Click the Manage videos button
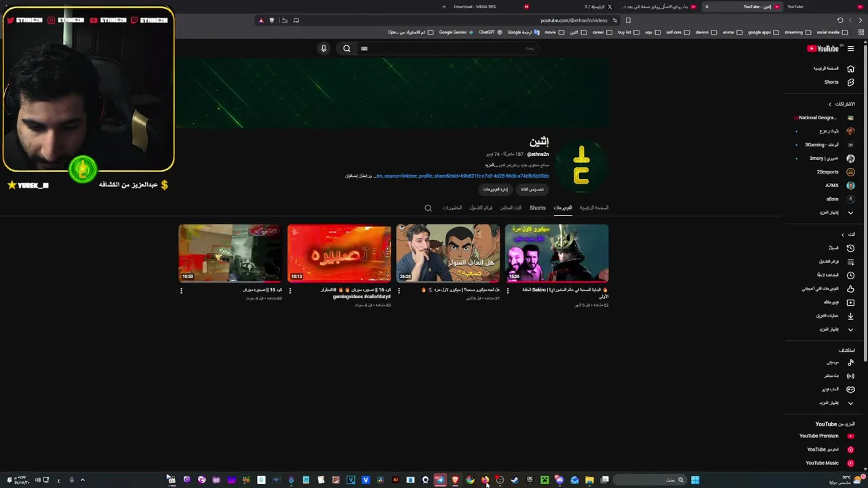 click(x=496, y=189)
